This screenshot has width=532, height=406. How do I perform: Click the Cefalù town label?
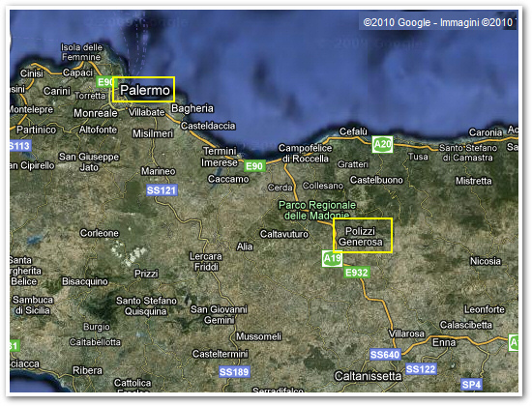(353, 131)
